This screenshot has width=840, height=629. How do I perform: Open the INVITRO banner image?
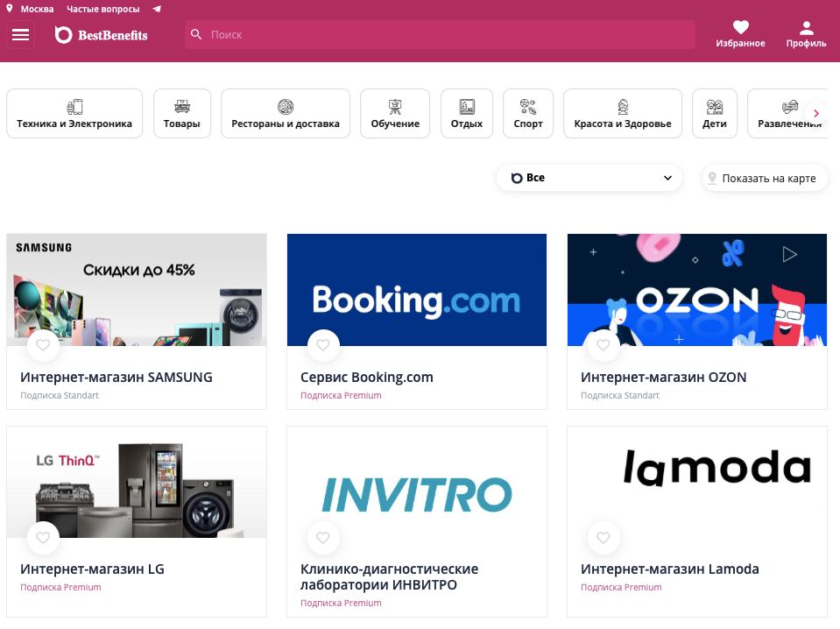pyautogui.click(x=417, y=482)
